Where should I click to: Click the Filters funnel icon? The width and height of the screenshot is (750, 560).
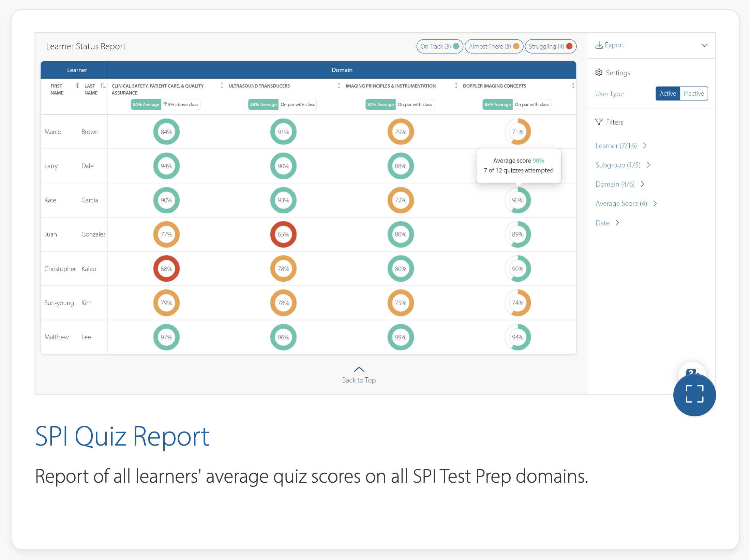tap(599, 122)
